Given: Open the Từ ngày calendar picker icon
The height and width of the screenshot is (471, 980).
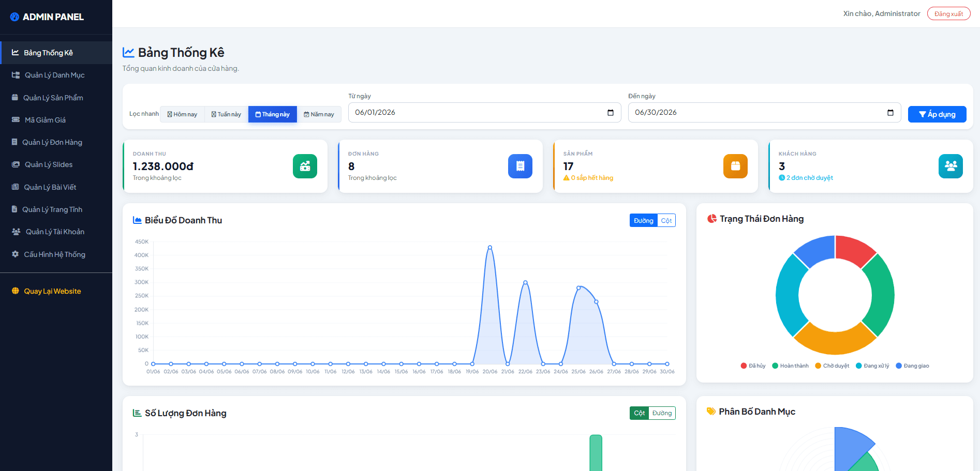Looking at the screenshot, I should pyautogui.click(x=611, y=113).
